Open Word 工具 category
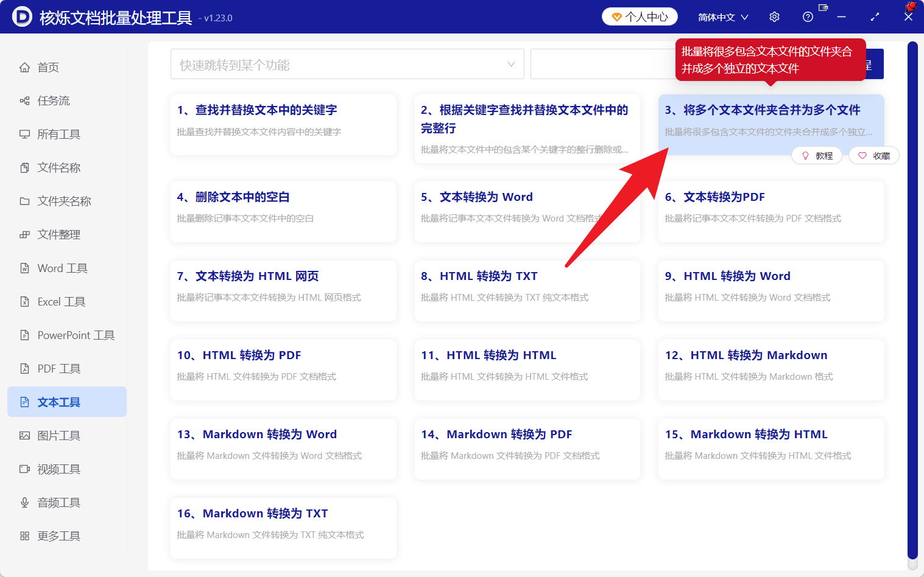Viewport: 924px width, 577px height. pos(67,268)
